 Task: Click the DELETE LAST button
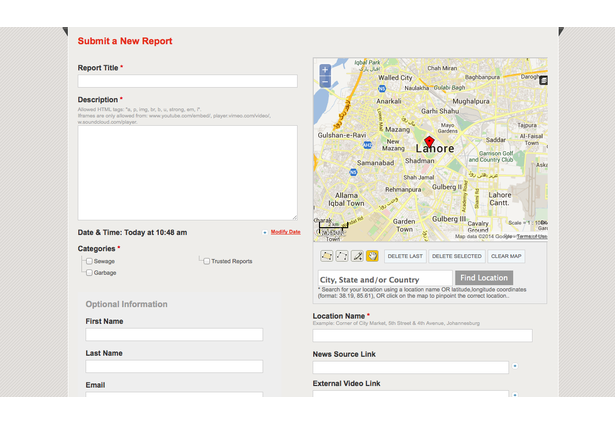click(x=405, y=256)
